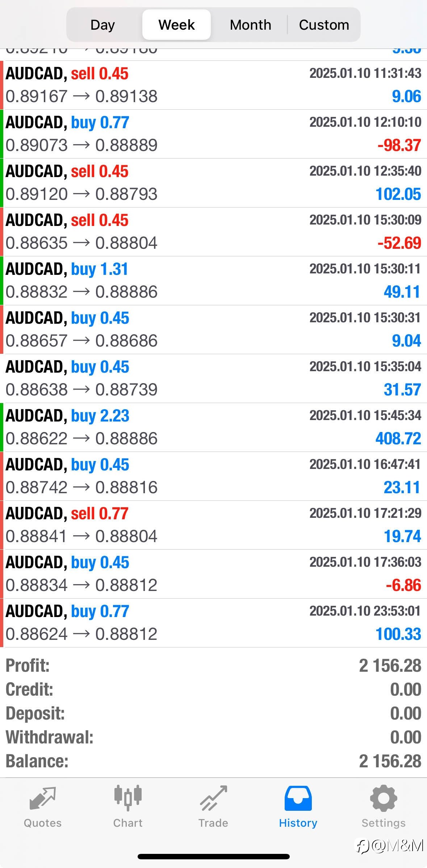This screenshot has height=868, width=427.
Task: Tap the Balance summary row
Action: 213,761
